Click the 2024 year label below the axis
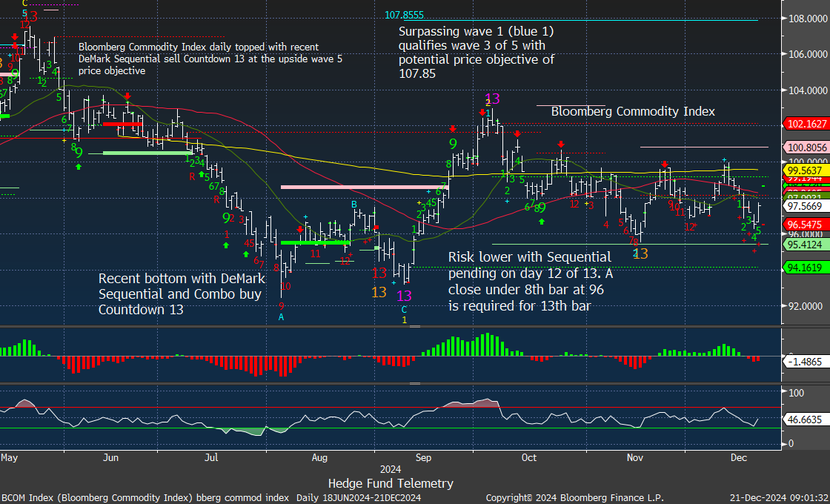This screenshot has height=504, width=830. coord(391,469)
